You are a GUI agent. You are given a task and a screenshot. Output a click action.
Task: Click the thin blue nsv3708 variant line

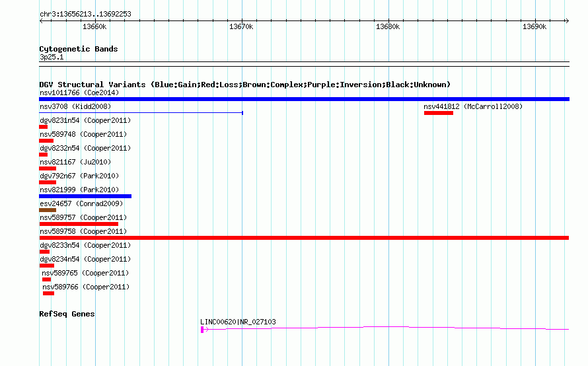click(141, 112)
